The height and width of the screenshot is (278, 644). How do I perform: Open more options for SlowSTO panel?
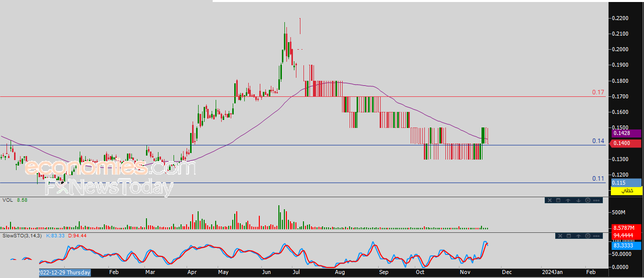click(x=596, y=236)
